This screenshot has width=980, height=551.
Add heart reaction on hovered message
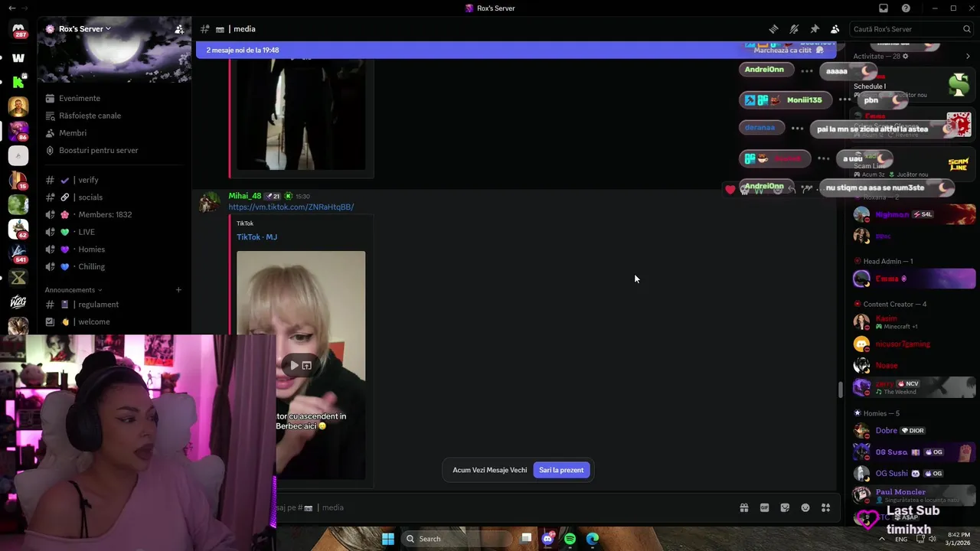pos(730,190)
